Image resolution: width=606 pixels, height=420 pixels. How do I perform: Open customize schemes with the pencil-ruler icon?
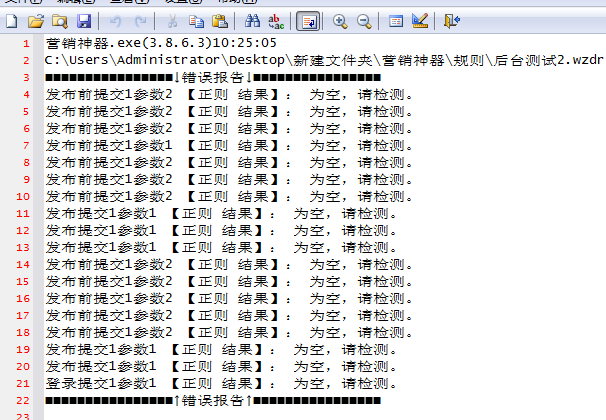tap(420, 21)
